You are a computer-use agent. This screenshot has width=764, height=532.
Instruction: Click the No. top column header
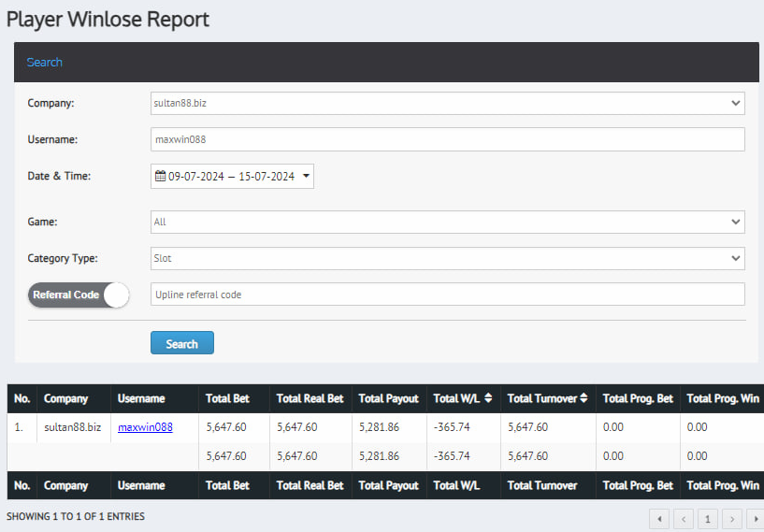coord(22,398)
